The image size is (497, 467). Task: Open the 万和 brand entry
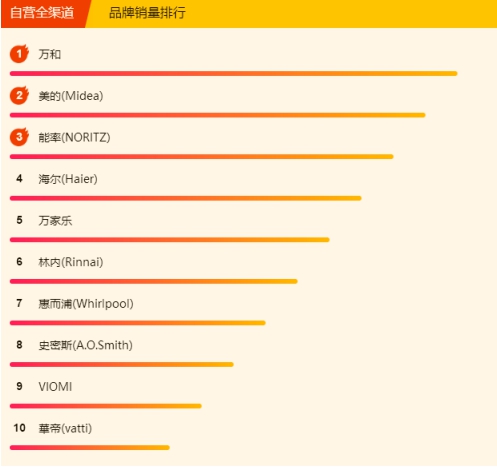50,54
